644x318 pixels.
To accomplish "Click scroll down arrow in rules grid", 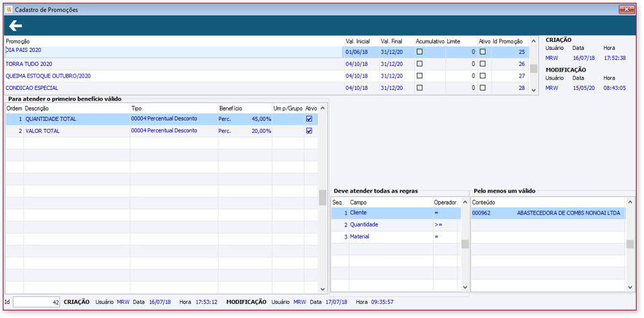I will [465, 287].
